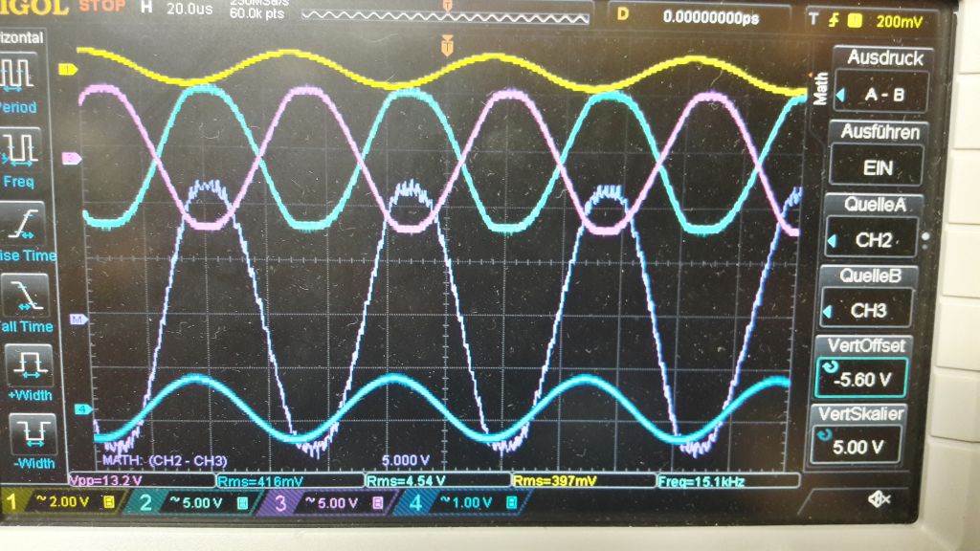Click the Vpp=13.2 V measurement
The image size is (980, 551).
click(142, 480)
